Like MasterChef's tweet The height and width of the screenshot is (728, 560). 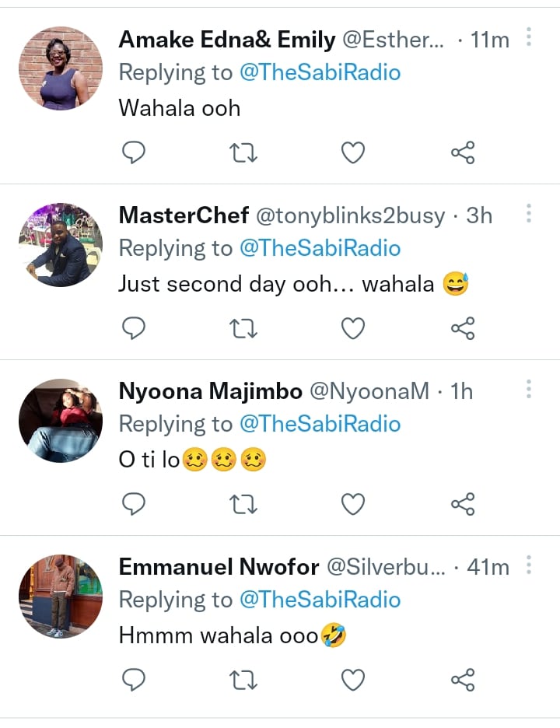(354, 329)
